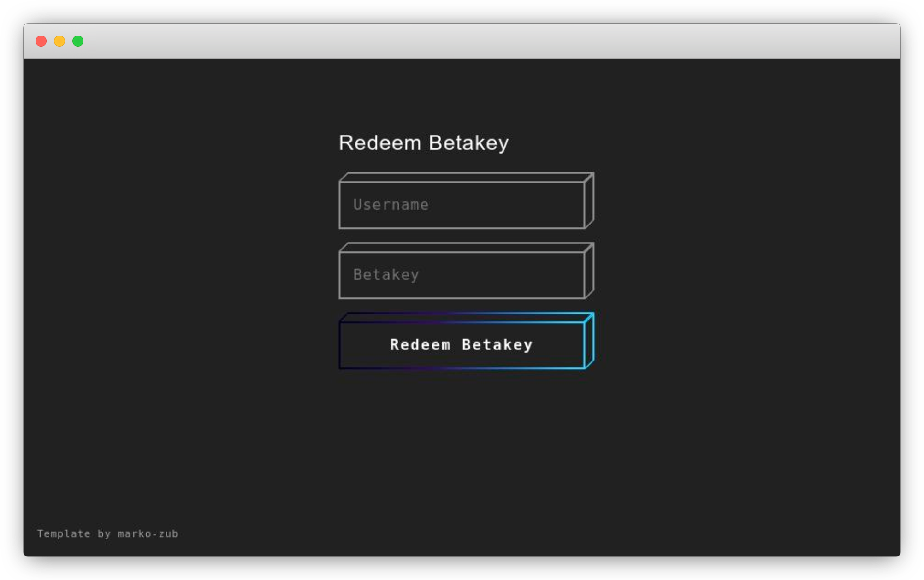Click the Redeem Betakey page heading

point(424,143)
